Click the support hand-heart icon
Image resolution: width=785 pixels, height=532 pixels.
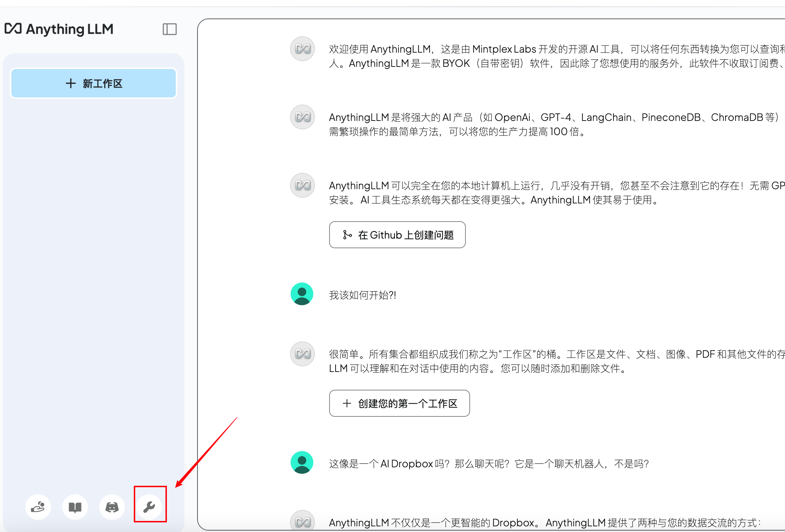tap(38, 507)
